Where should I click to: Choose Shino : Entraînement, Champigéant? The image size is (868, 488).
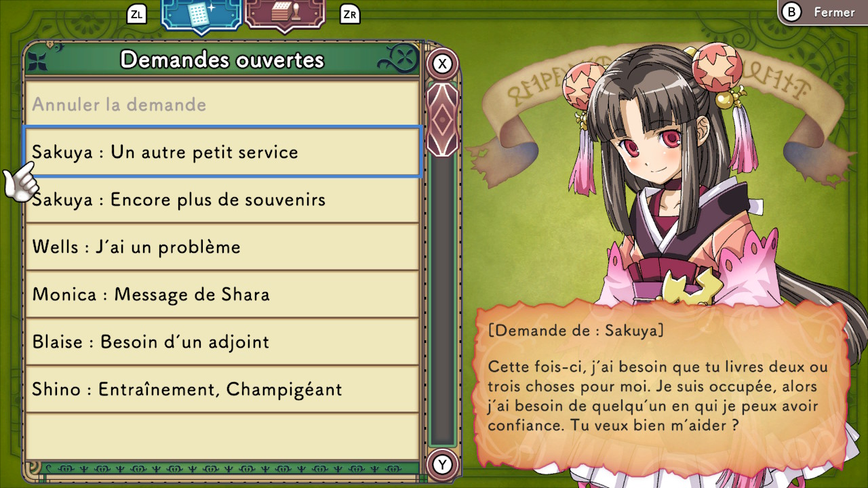coord(222,389)
